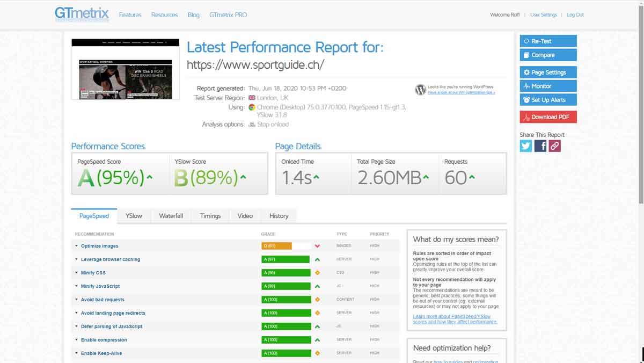Click the Compare button
The width and height of the screenshot is (644, 363).
[x=548, y=55]
